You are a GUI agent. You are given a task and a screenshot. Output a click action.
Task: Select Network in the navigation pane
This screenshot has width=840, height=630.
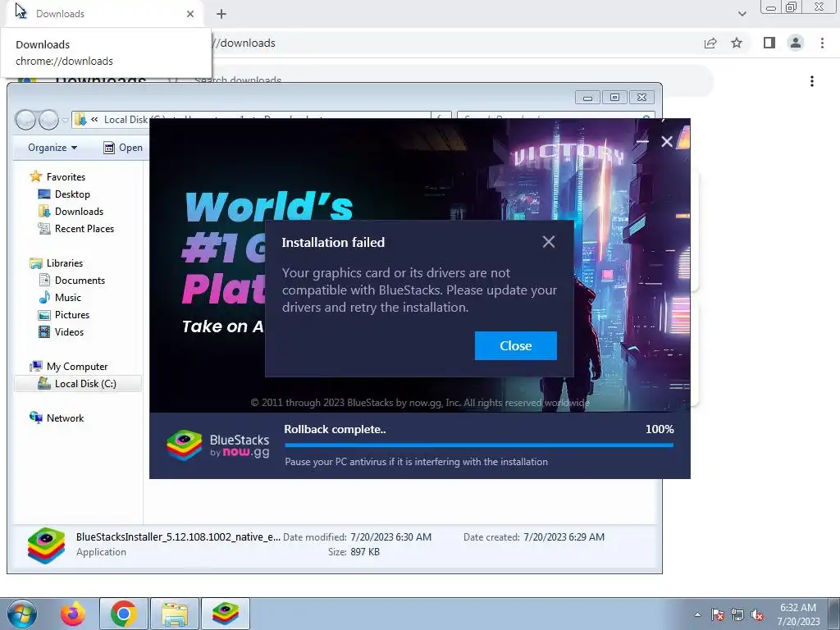[x=65, y=418]
